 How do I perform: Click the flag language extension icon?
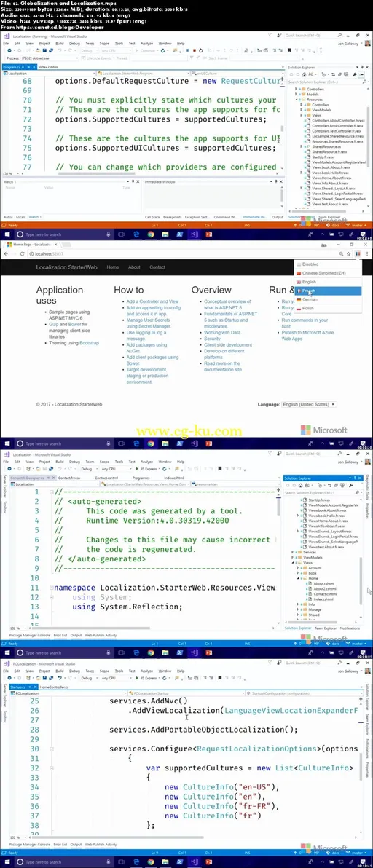pyautogui.click(x=358, y=253)
